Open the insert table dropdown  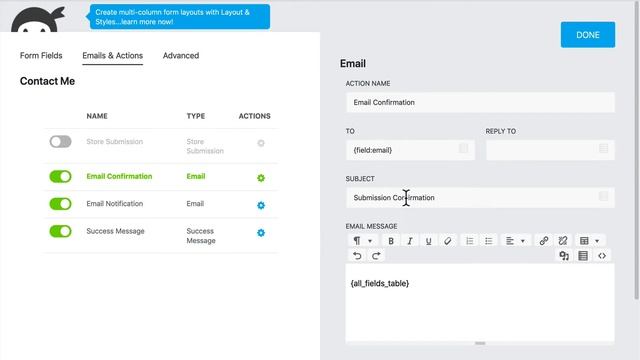pos(589,241)
